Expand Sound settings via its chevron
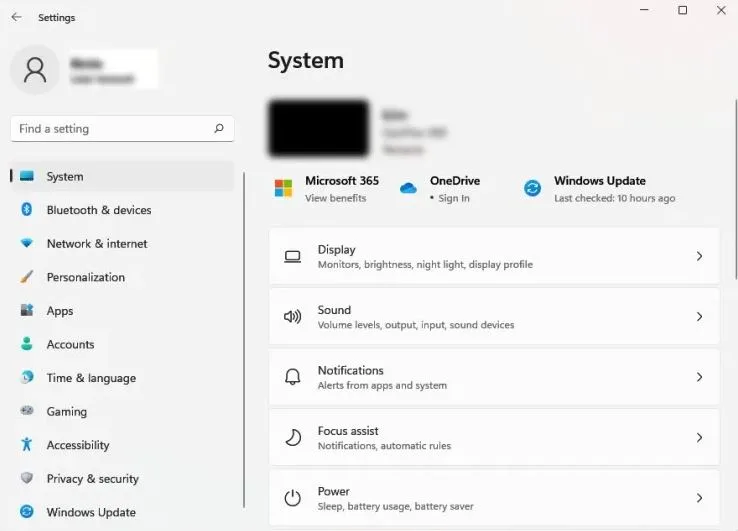The width and height of the screenshot is (738, 531). [x=699, y=316]
